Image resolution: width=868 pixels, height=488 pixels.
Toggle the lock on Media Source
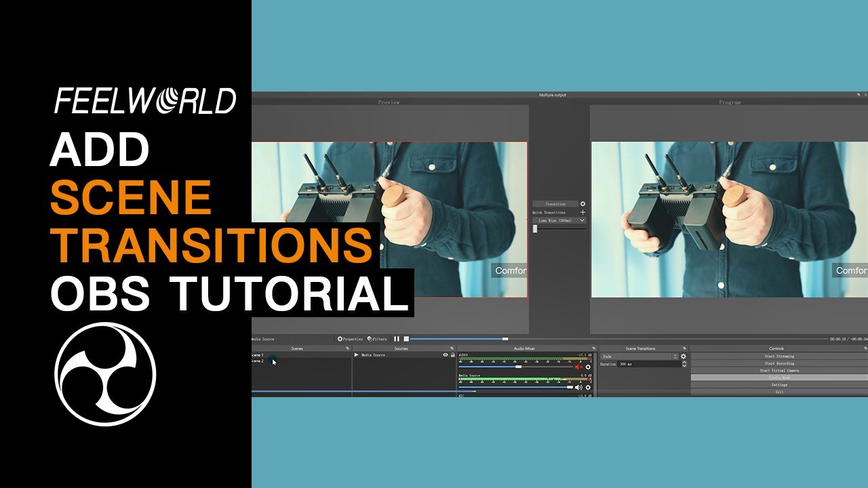click(x=453, y=355)
